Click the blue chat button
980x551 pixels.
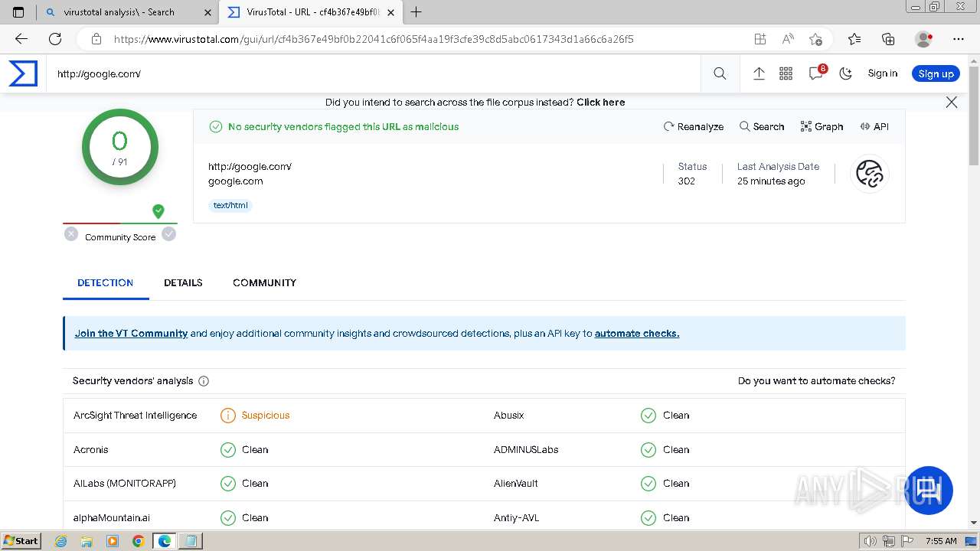[x=929, y=490]
